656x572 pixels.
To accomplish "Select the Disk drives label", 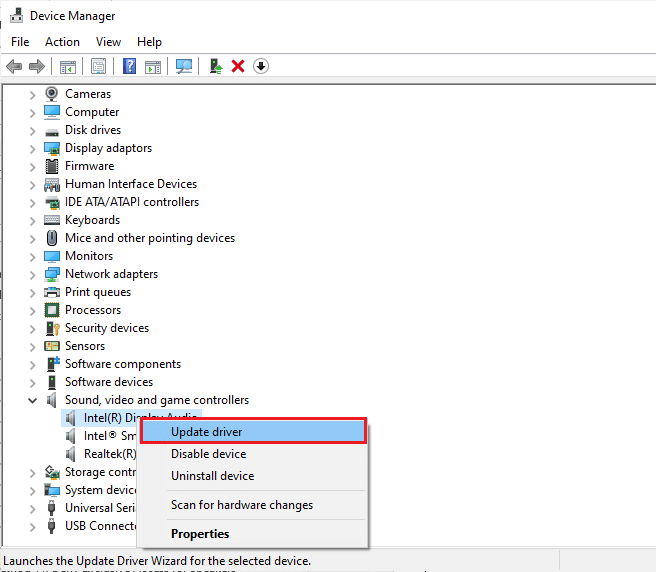I will 93,130.
